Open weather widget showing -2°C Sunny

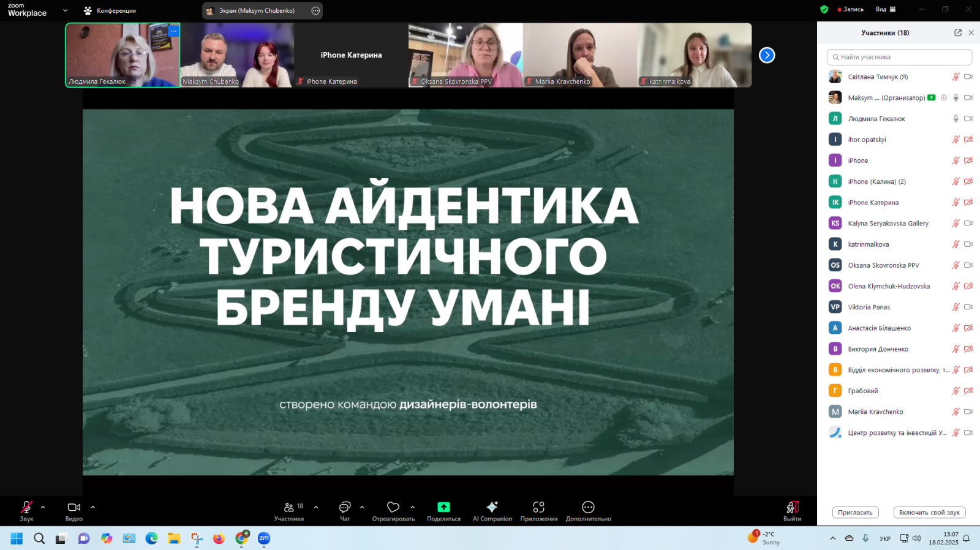tap(764, 538)
